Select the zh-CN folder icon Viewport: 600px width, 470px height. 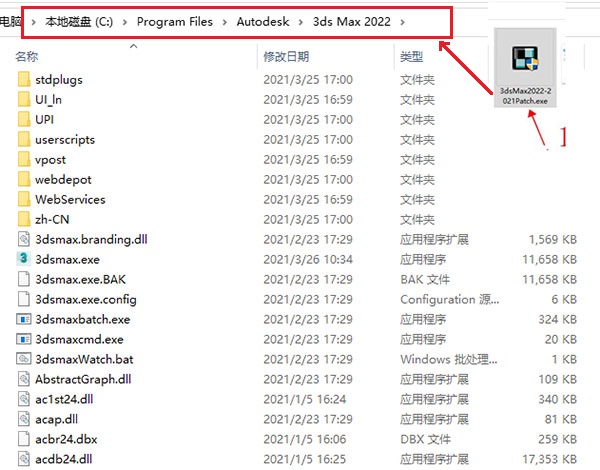tap(25, 219)
